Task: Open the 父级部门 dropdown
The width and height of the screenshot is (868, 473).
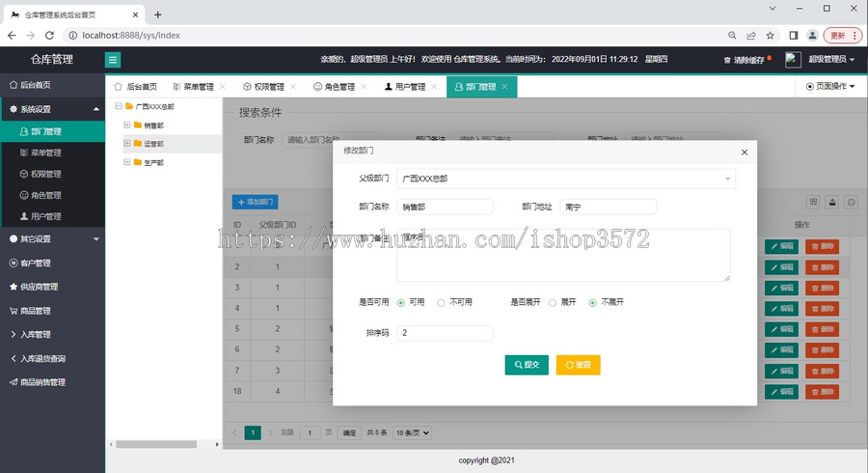Action: (566, 179)
